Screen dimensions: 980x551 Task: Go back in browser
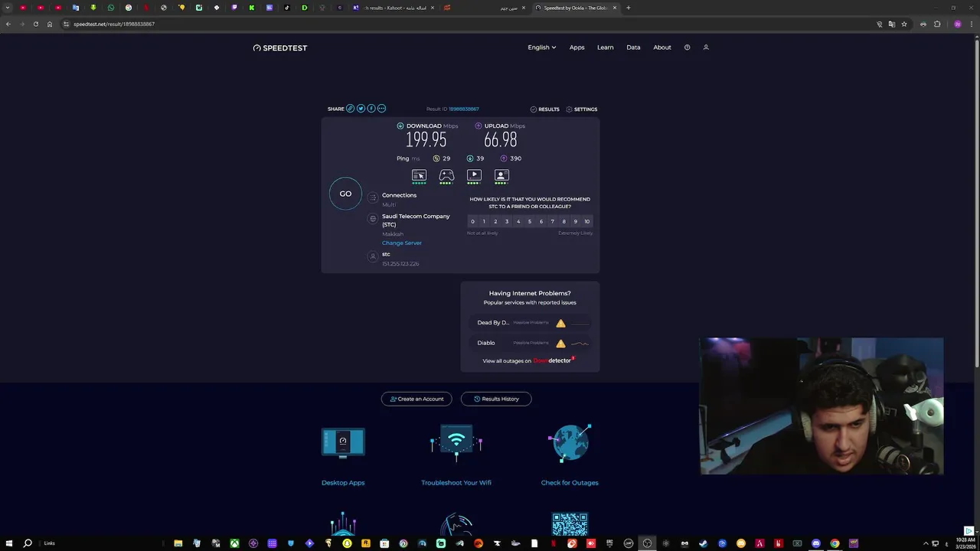[8, 24]
